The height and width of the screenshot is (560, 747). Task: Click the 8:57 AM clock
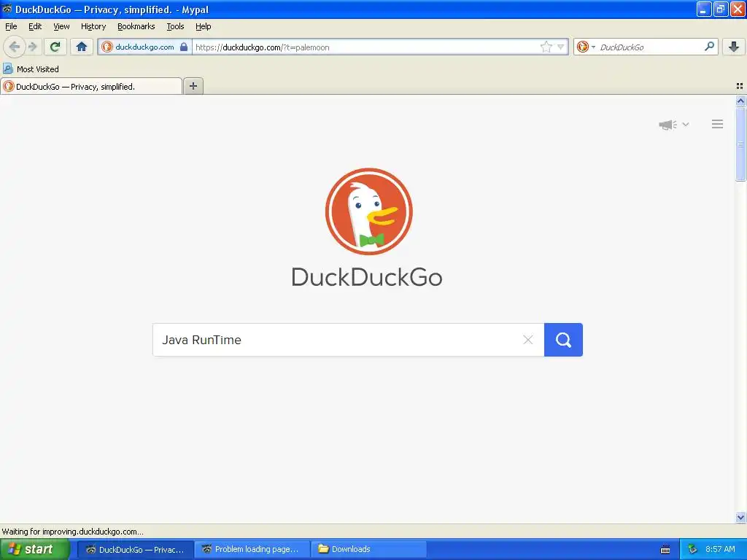pyautogui.click(x=720, y=550)
